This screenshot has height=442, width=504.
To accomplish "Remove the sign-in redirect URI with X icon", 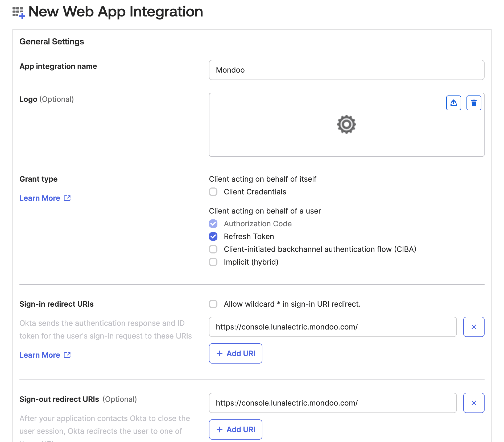I will coord(474,327).
